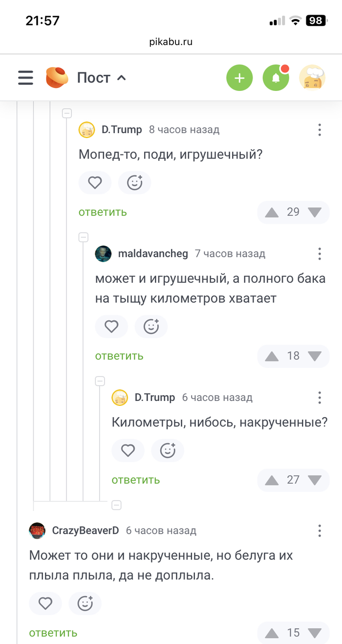Open three-dot menu on CrazyBeaverD's comment

tap(320, 531)
